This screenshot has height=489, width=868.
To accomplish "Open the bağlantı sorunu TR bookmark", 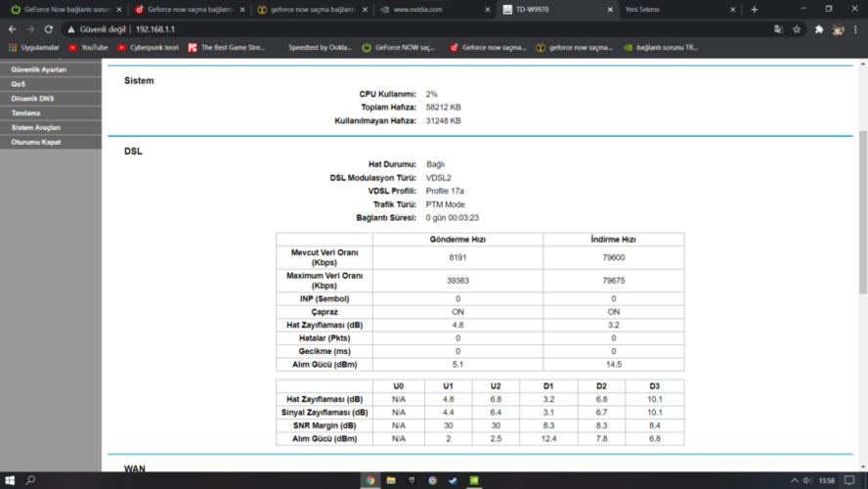I will pyautogui.click(x=661, y=48).
